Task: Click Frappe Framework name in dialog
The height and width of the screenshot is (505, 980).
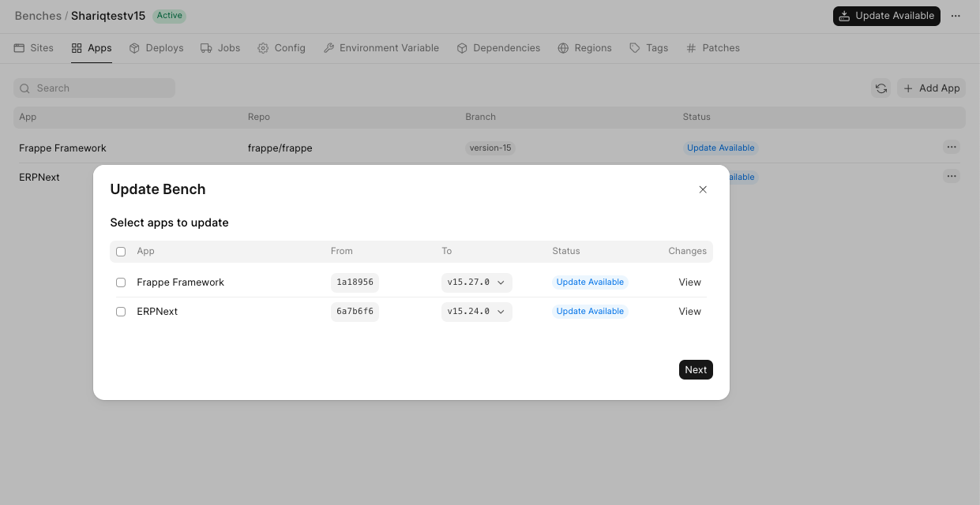Action: point(180,282)
